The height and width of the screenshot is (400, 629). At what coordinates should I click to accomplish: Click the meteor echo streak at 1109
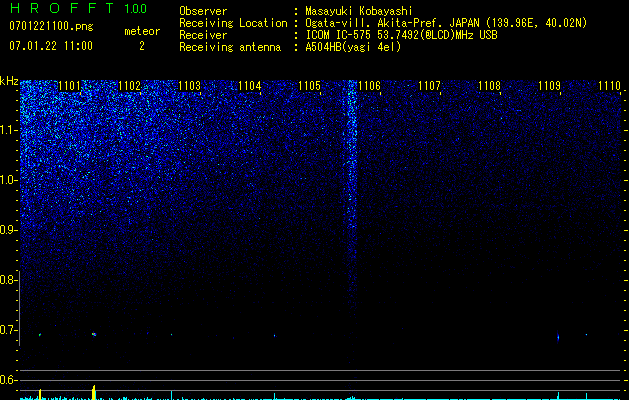(558, 337)
